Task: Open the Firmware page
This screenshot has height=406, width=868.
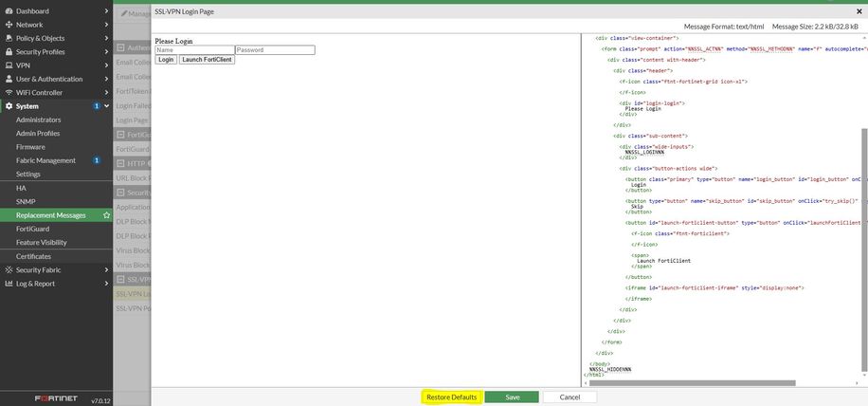Action: coord(30,147)
